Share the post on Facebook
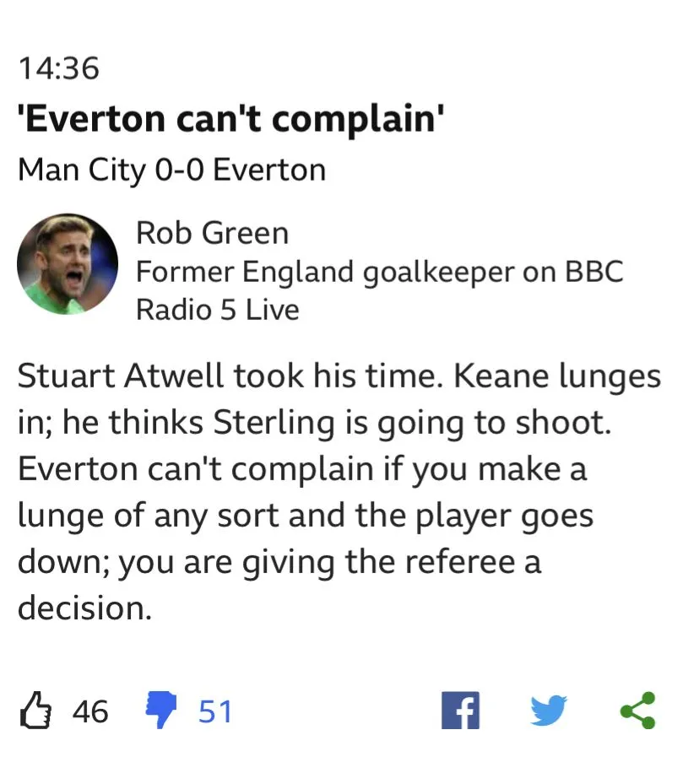699x784 pixels. click(x=461, y=710)
